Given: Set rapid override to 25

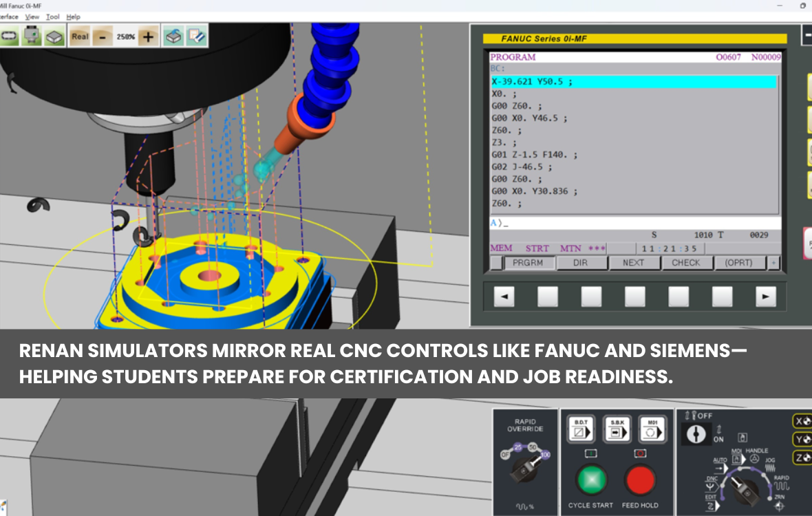Looking at the screenshot, I should (x=517, y=447).
